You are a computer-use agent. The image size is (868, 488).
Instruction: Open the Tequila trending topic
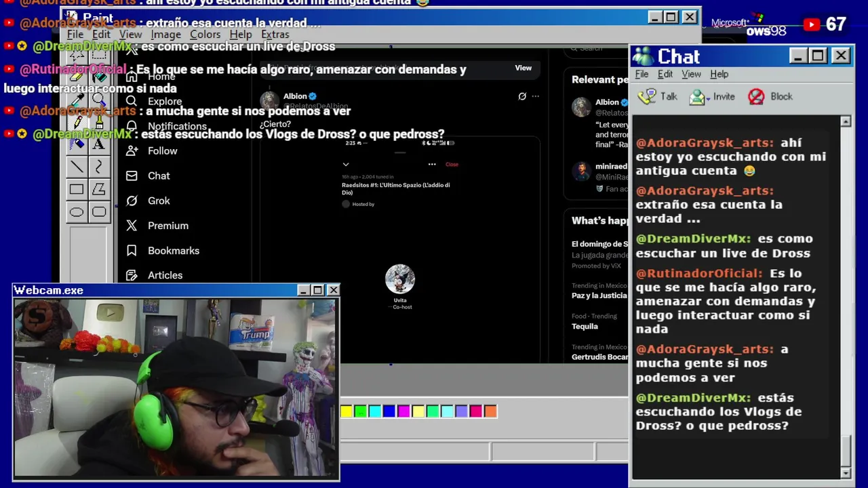[585, 326]
